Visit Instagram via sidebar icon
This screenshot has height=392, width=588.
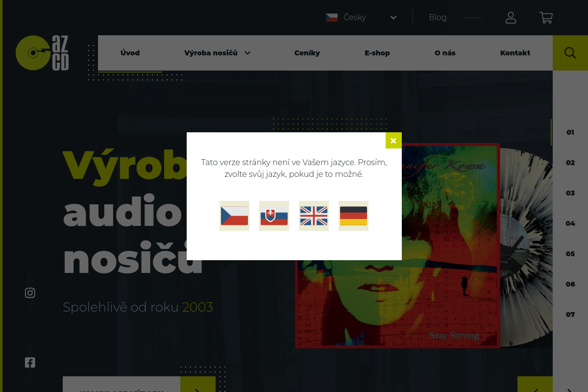(30, 293)
